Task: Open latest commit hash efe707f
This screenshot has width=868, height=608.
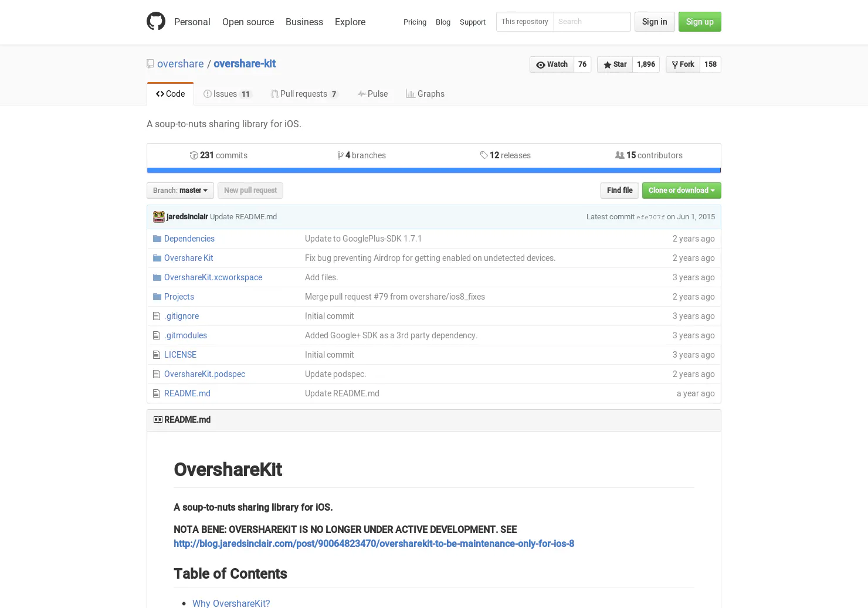Action: [650, 218]
